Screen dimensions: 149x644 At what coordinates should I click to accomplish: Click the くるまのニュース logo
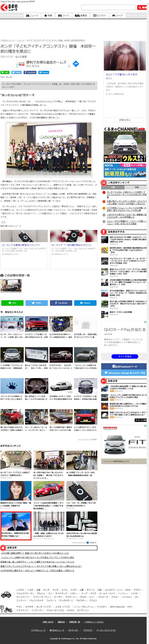[9, 7]
